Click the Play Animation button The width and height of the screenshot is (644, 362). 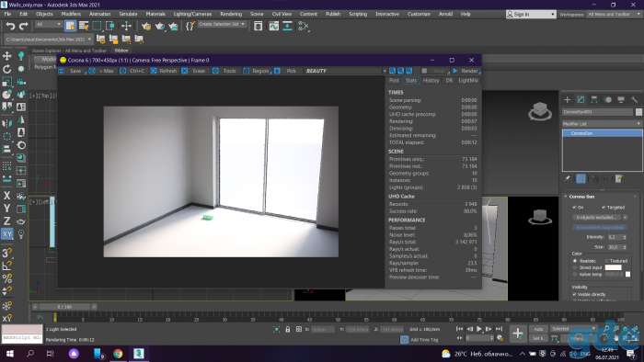479,329
